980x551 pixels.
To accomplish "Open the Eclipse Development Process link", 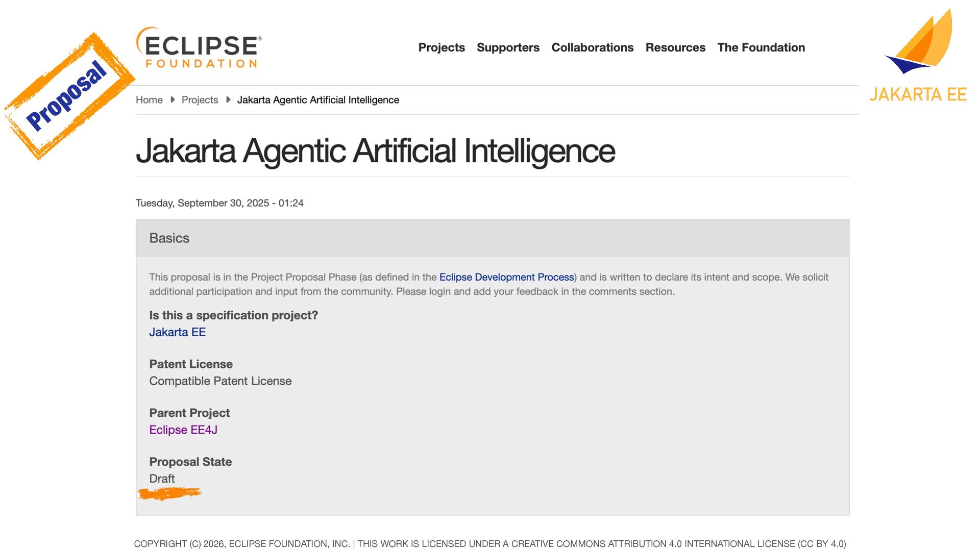I will point(506,277).
